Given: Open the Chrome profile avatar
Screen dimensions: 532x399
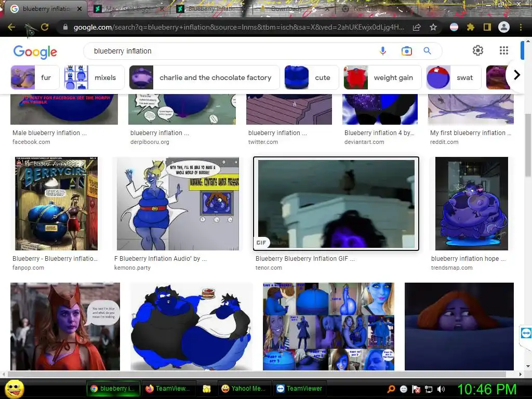Looking at the screenshot, I should point(504,27).
